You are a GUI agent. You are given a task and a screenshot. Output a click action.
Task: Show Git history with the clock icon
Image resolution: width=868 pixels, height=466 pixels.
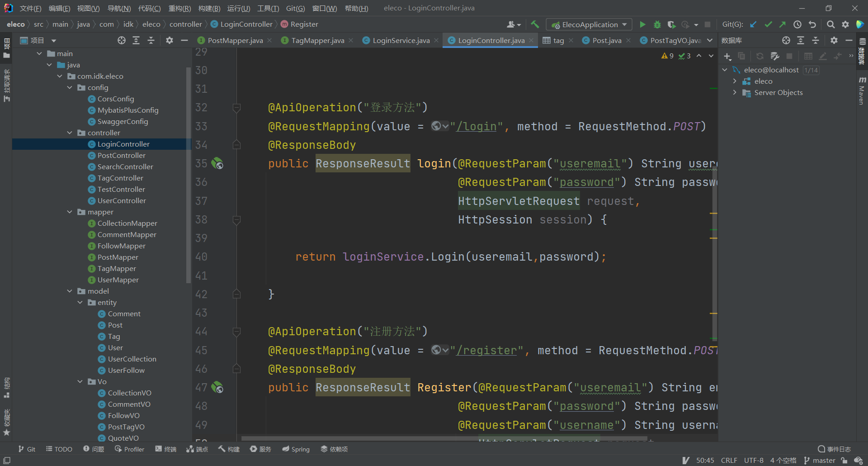[797, 24]
